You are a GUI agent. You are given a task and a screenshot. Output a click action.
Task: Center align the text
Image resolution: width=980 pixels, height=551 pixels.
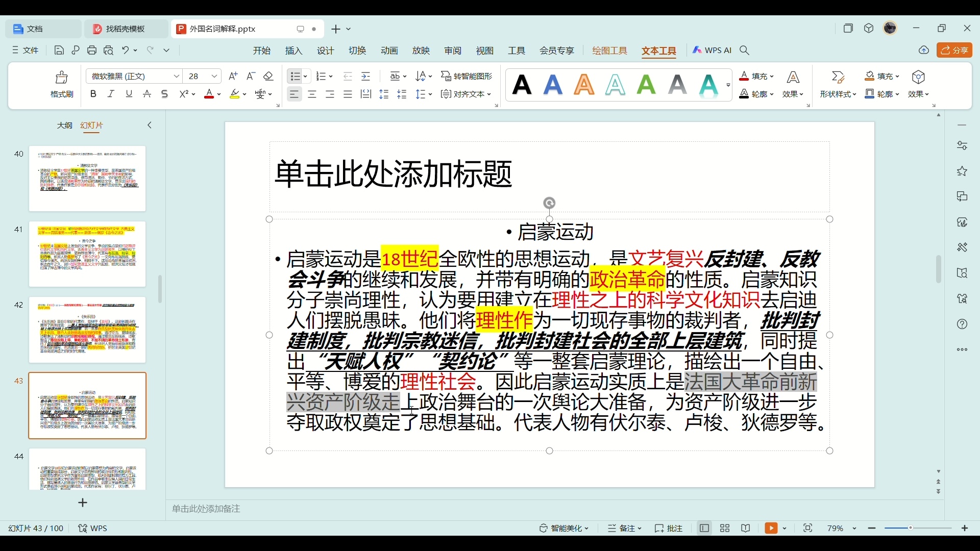pyautogui.click(x=312, y=94)
